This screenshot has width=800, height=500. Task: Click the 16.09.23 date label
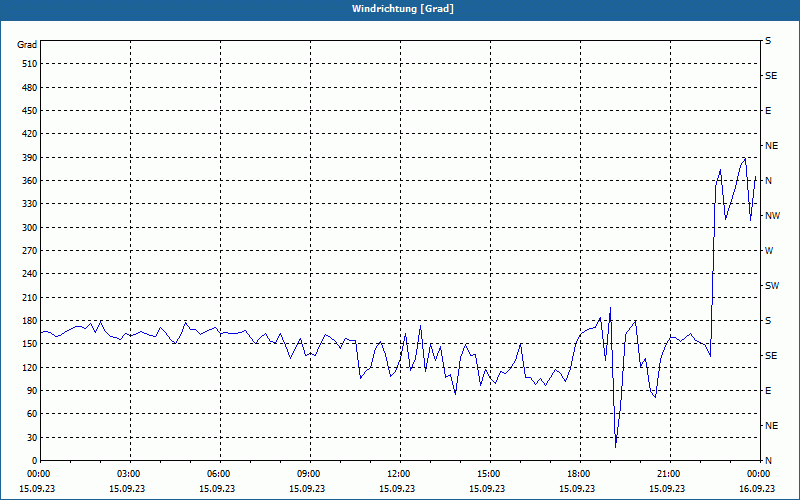(757, 488)
